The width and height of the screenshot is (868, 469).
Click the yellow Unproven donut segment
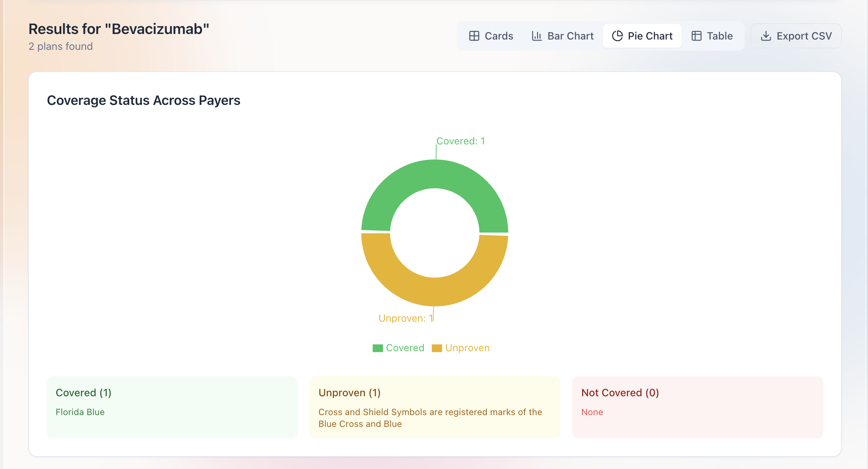[x=435, y=292]
